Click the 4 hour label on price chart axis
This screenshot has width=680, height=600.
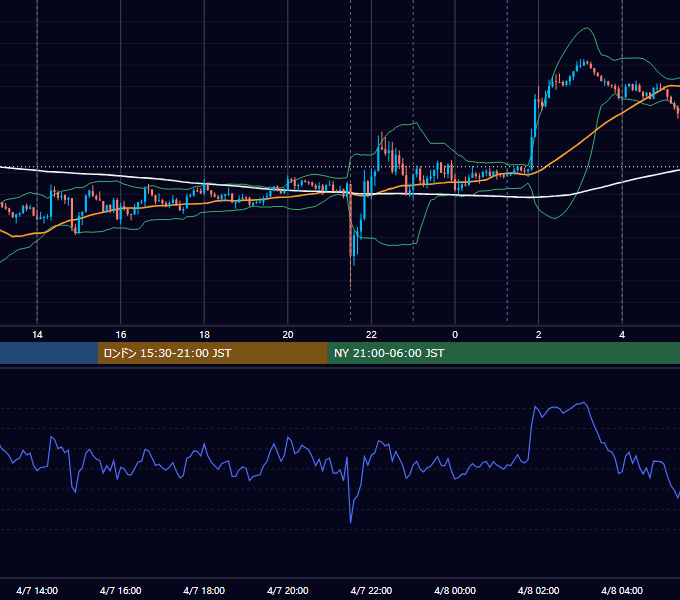point(622,335)
